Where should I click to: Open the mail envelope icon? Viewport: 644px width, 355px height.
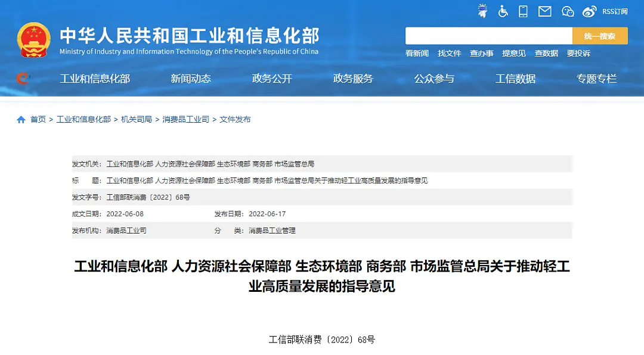pos(544,11)
